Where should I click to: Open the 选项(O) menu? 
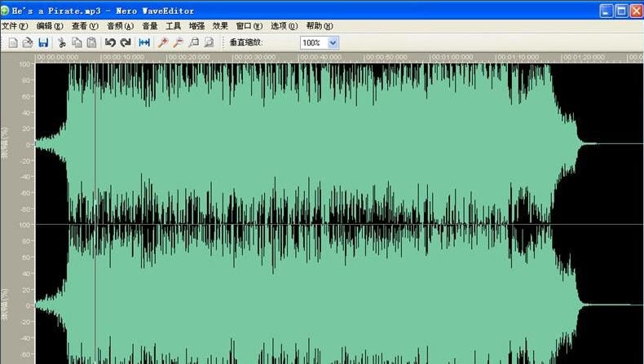[285, 26]
